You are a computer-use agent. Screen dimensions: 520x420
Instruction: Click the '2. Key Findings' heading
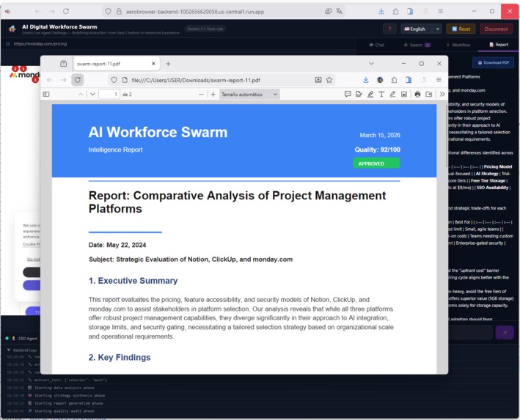(x=120, y=358)
